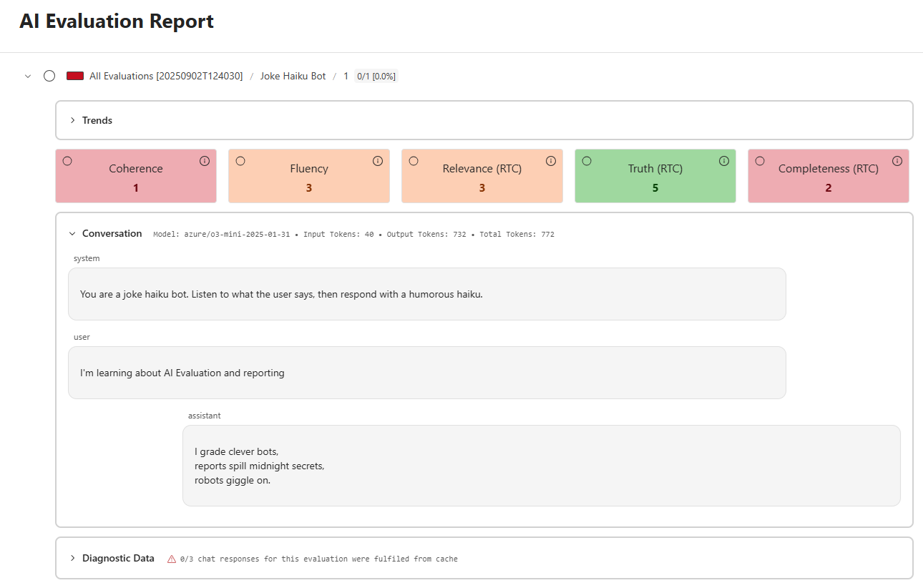Viewport: 923px width, 588px height.
Task: Collapse the All Evaluations tree chevron
Action: 28,76
